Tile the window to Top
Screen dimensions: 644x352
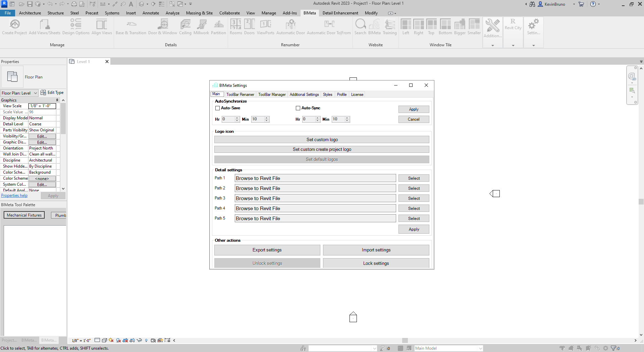(431, 27)
